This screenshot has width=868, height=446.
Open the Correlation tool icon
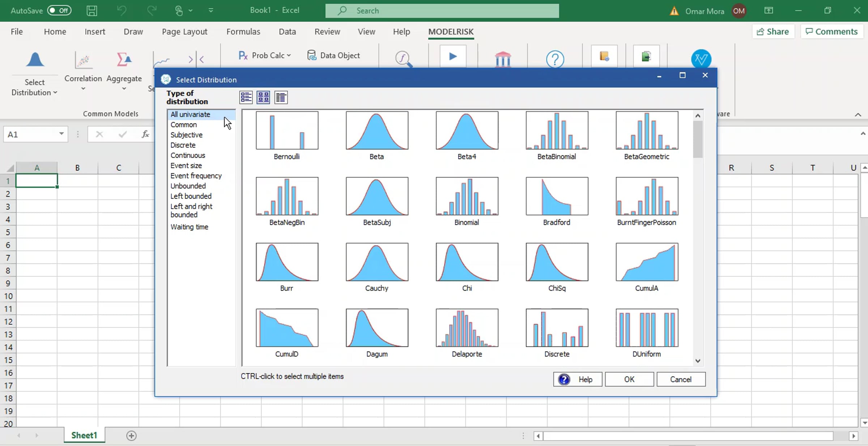[x=83, y=60]
